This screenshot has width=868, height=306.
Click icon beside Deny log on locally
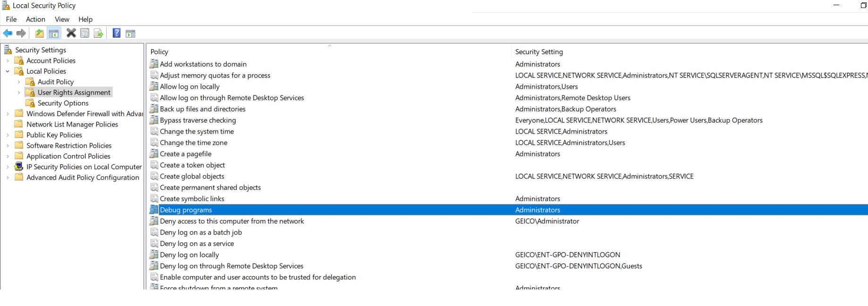point(154,255)
